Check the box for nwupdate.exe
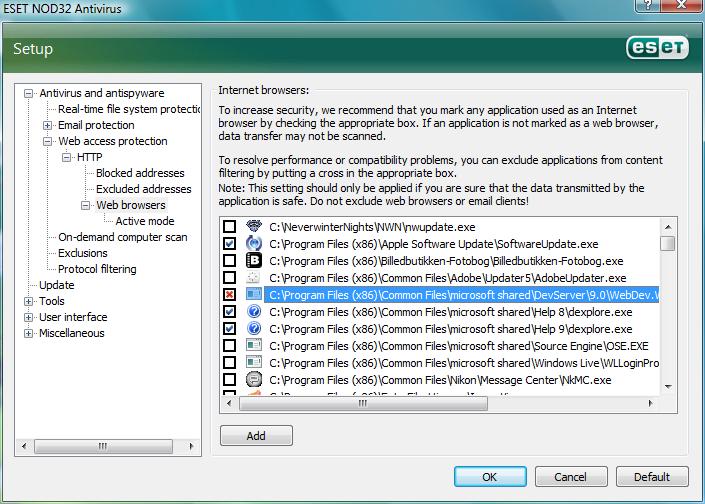The height and width of the screenshot is (504, 705). (x=229, y=227)
